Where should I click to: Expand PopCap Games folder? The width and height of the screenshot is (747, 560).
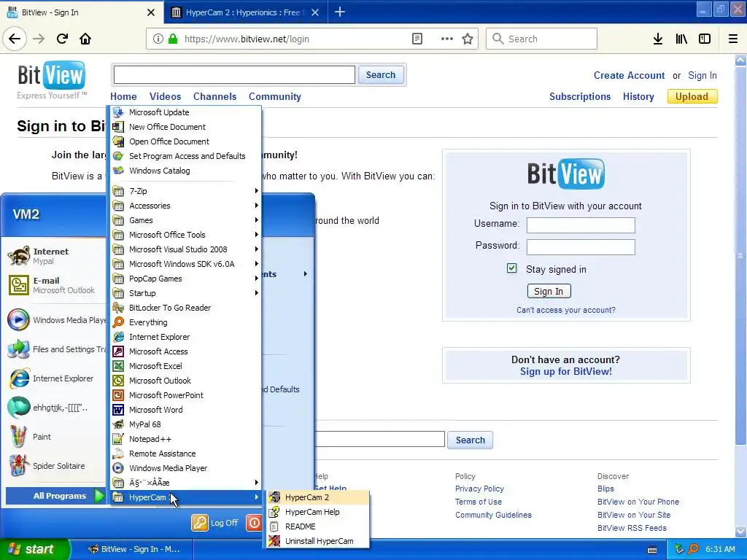(x=186, y=279)
